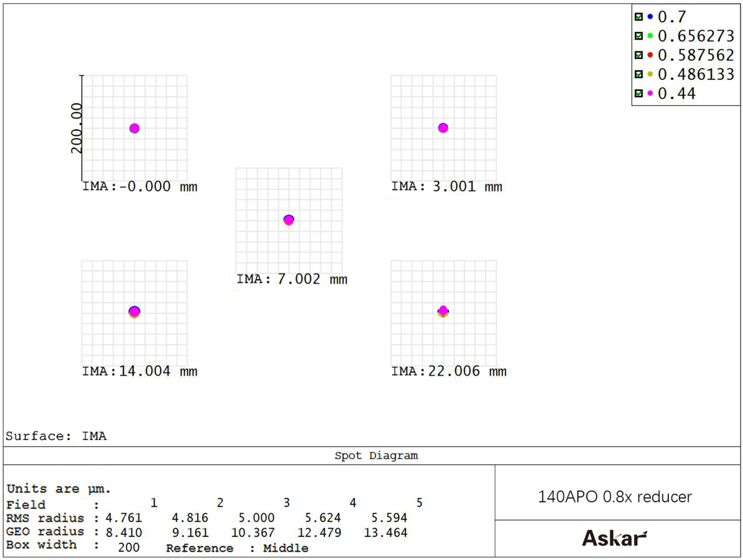This screenshot has height=560, width=743.
Task: Click the magenta dot for 0.44 wavelength
Action: pyautogui.click(x=650, y=94)
